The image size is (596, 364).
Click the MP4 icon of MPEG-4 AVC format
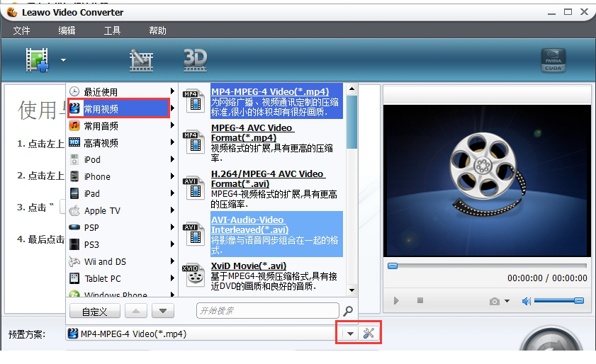click(x=194, y=142)
